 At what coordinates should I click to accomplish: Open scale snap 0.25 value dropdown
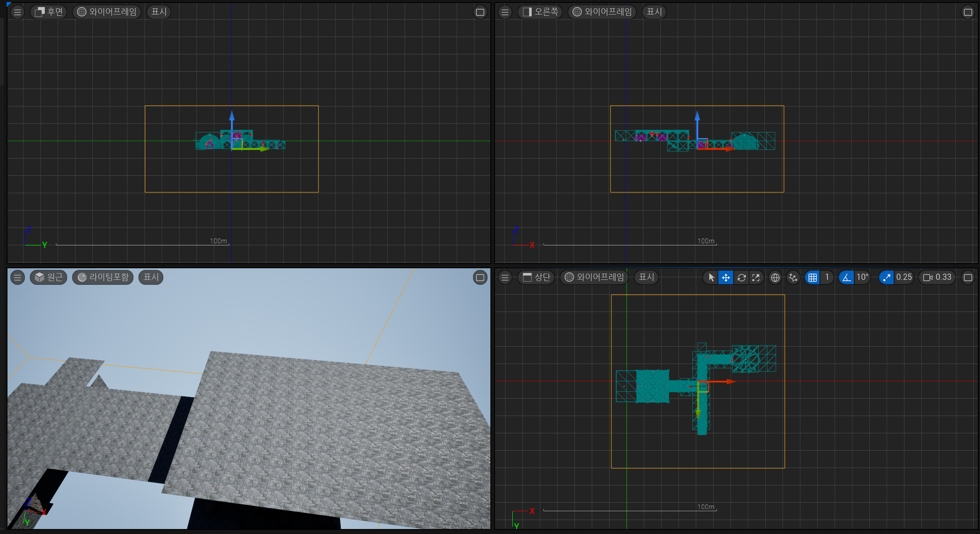tap(904, 277)
